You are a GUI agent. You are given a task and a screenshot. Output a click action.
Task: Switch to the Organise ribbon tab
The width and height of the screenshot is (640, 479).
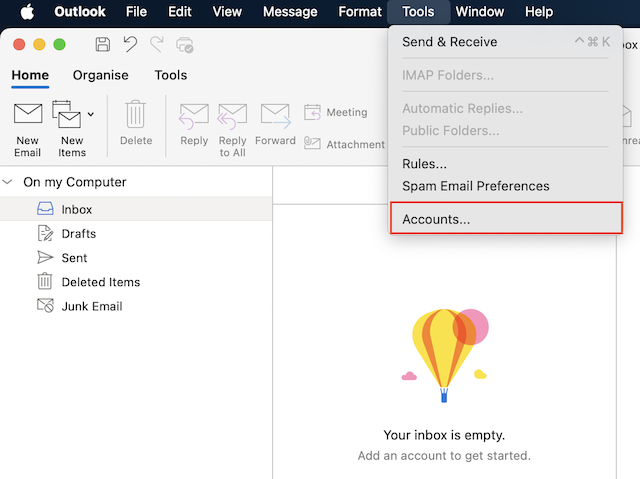point(100,75)
